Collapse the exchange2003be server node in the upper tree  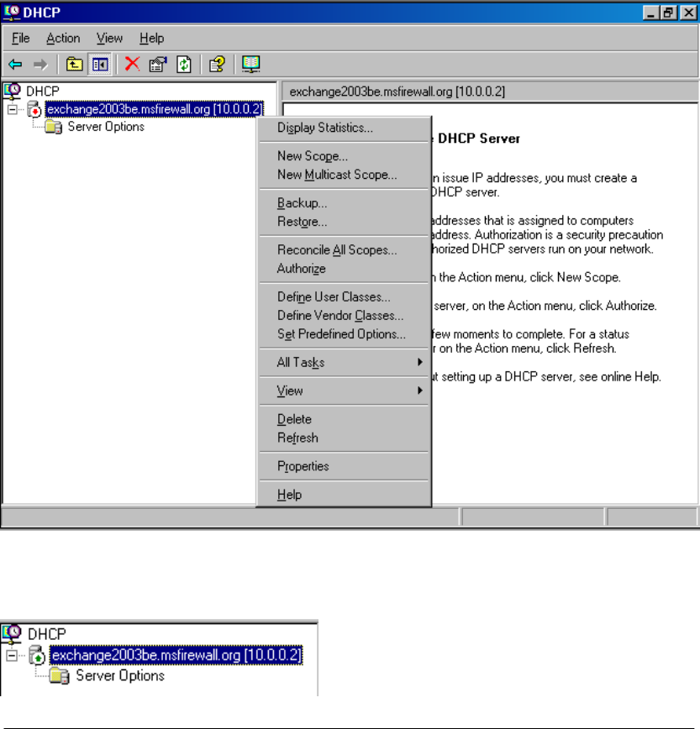coord(13,110)
